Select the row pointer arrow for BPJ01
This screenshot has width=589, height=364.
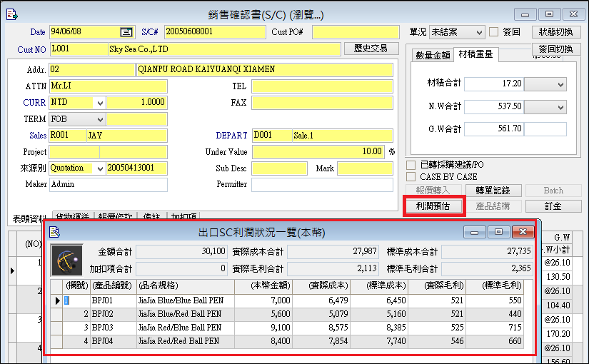click(58, 300)
